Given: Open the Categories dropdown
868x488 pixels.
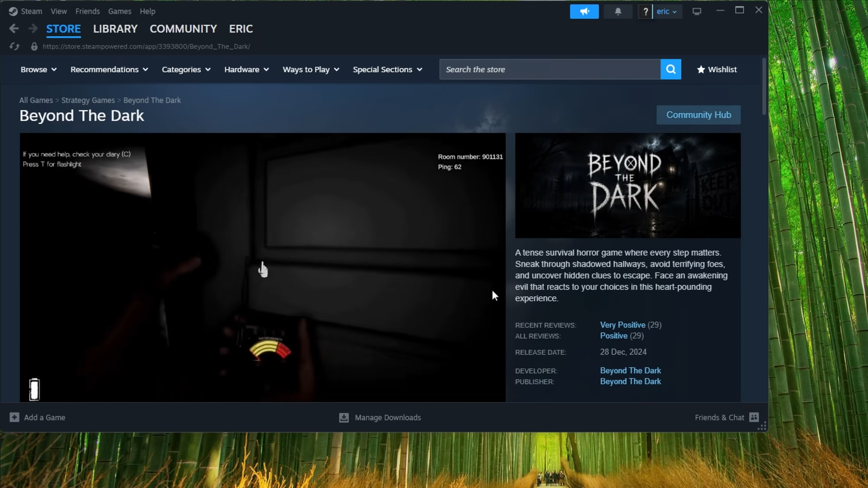Looking at the screenshot, I should click(186, 69).
